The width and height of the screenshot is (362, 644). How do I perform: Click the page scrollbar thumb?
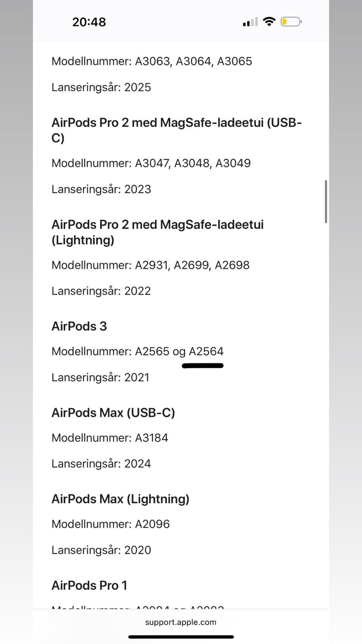325,201
